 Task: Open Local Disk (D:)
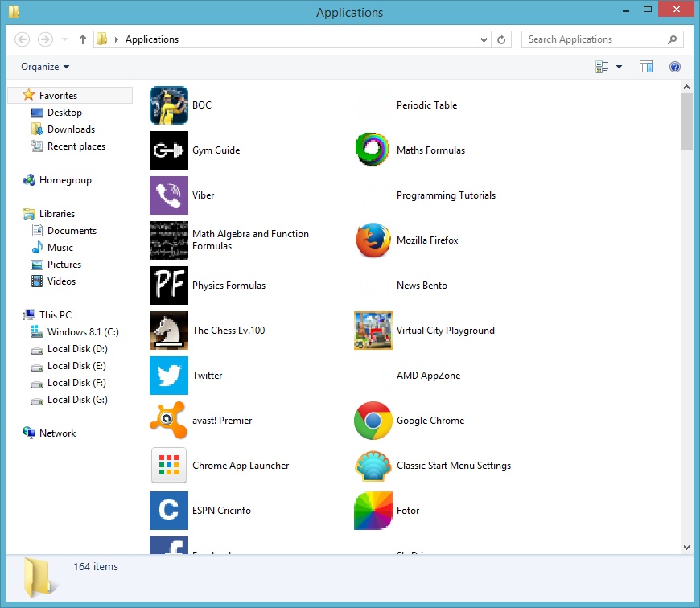tap(77, 349)
